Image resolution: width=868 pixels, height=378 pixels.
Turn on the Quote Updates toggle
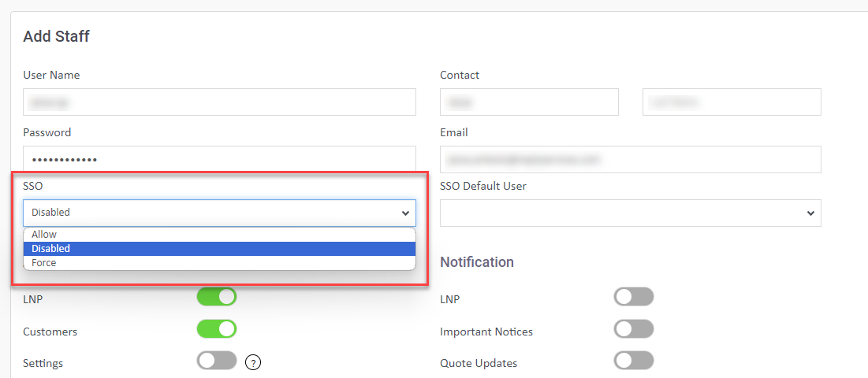click(633, 361)
